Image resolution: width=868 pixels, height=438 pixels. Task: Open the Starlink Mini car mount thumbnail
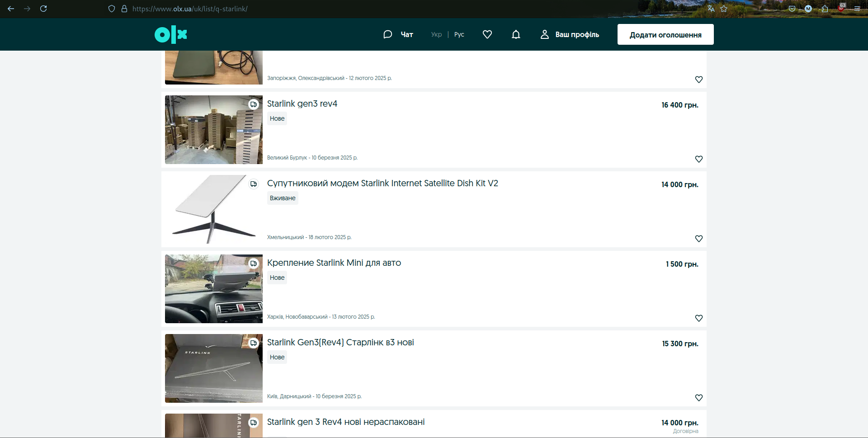pyautogui.click(x=213, y=289)
